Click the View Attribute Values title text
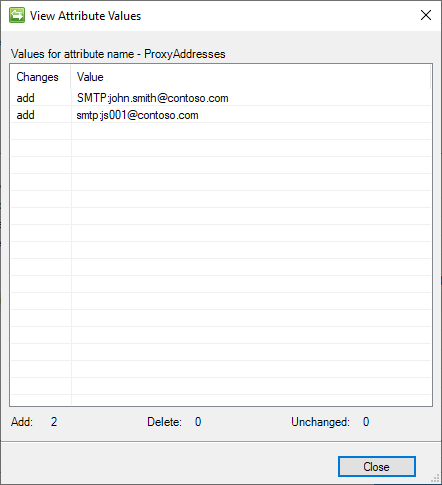This screenshot has height=485, width=442. click(85, 16)
